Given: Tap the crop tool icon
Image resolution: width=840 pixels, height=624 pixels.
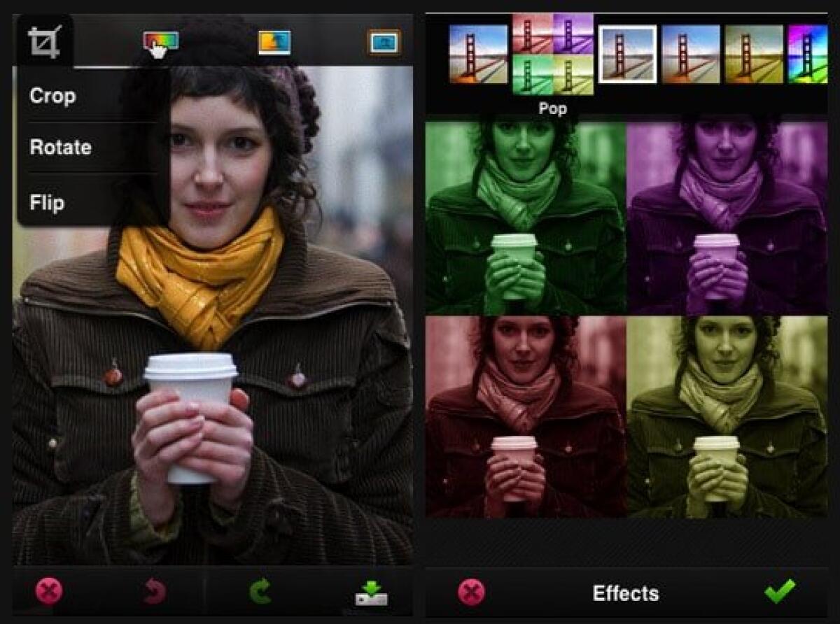Looking at the screenshot, I should [x=45, y=42].
